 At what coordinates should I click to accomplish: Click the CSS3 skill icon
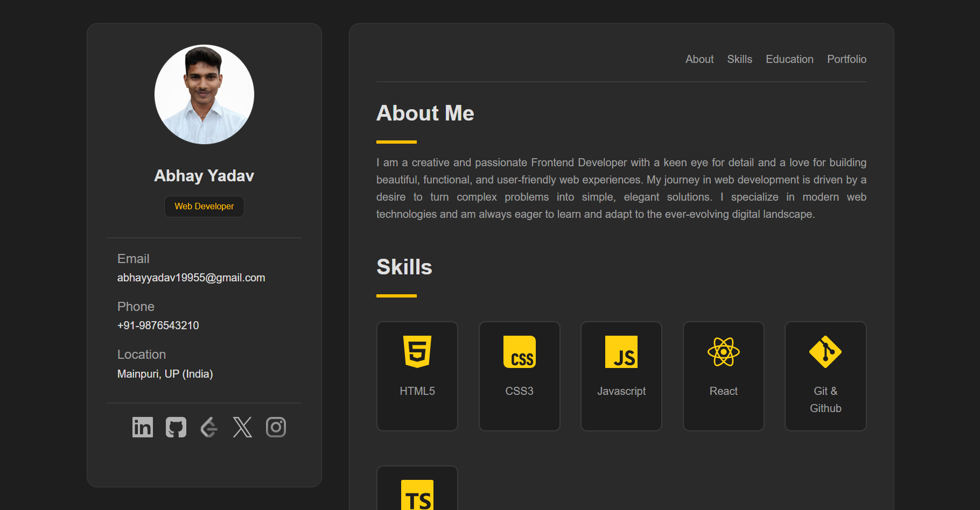(520, 352)
